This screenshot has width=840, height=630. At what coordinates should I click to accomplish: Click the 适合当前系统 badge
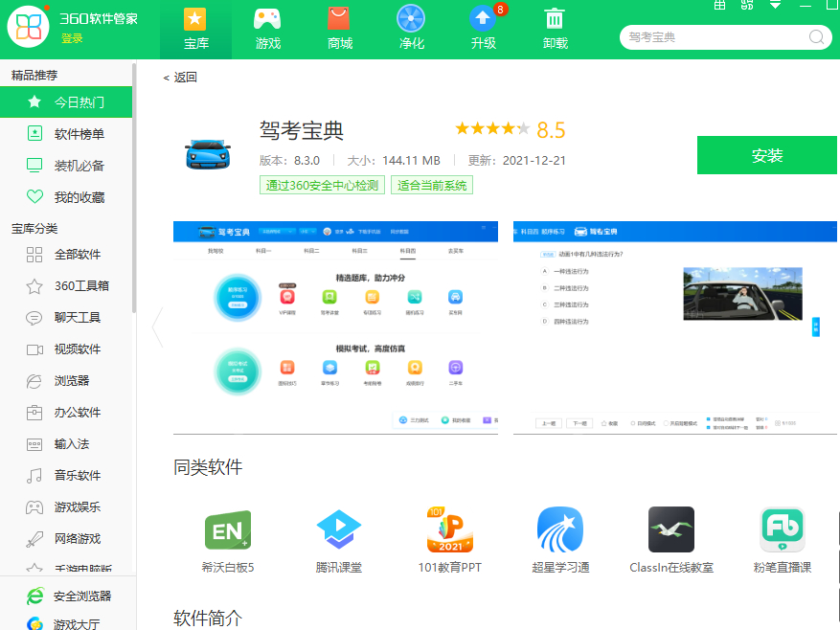coord(432,186)
